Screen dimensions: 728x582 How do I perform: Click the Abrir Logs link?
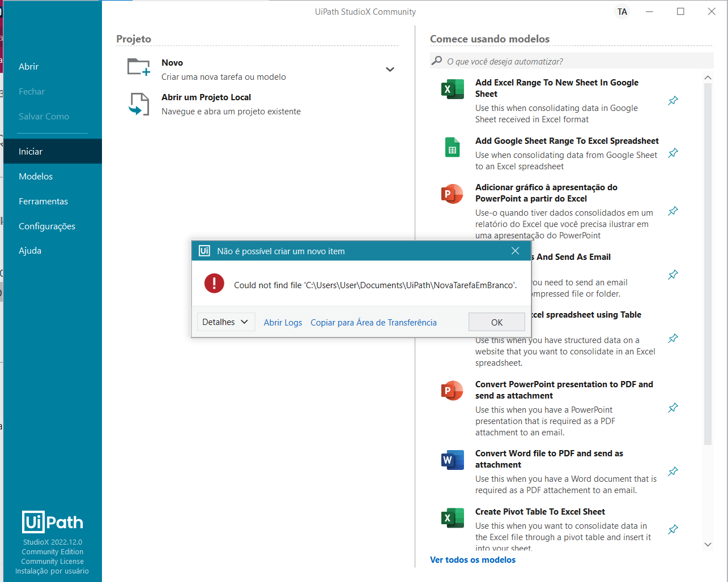pyautogui.click(x=283, y=322)
